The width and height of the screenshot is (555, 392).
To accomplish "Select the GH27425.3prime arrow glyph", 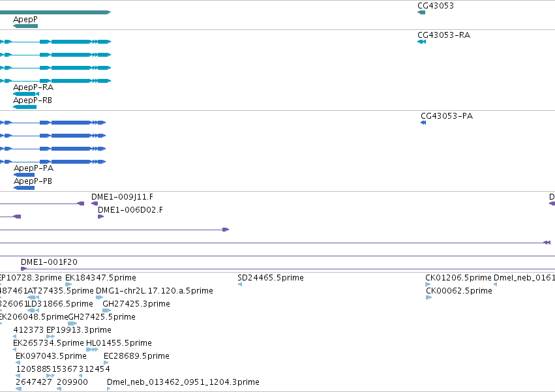I will pos(106,310).
